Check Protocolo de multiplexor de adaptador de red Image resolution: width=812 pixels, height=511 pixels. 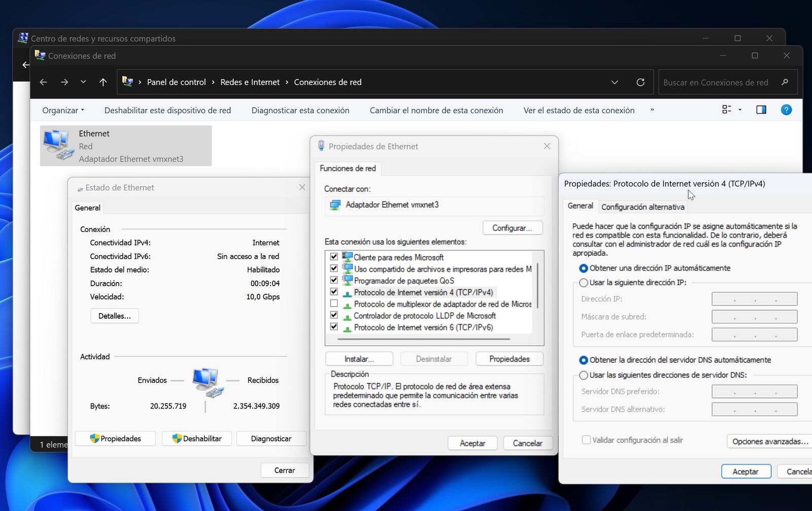(334, 303)
